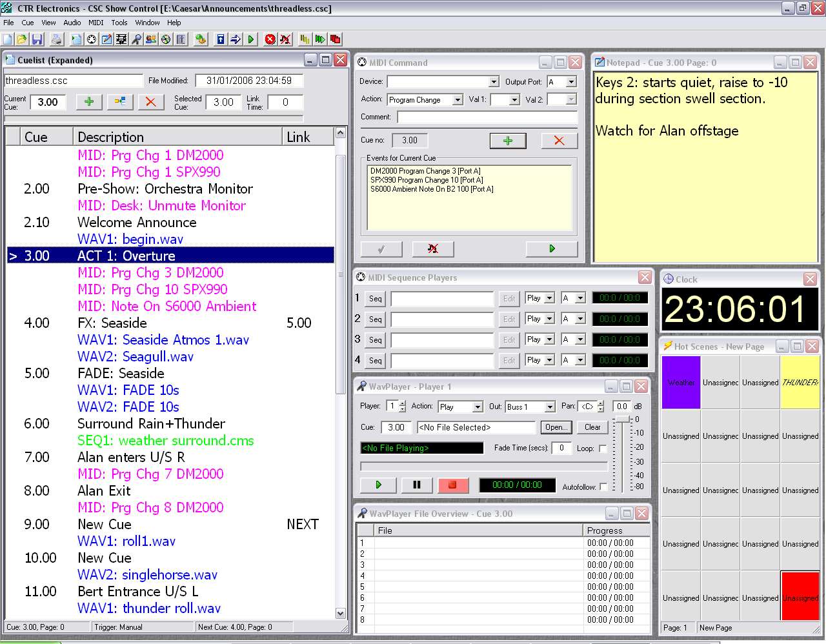Viewport: 826px width, 644px height.
Task: Click the Player number stepper up arrow
Action: click(x=403, y=403)
